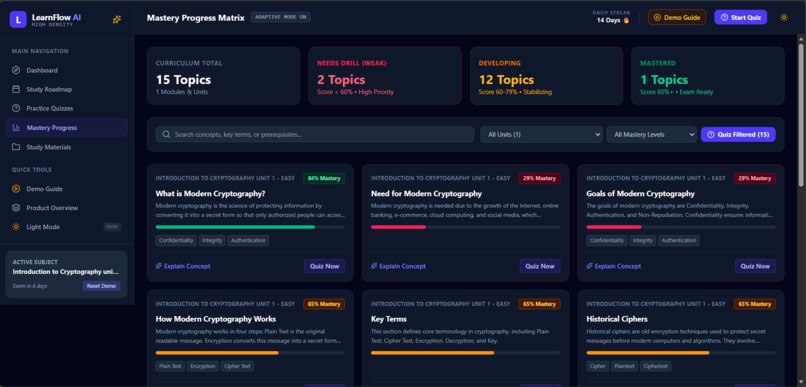
Task: Open Practice Quizzes page
Action: click(66, 108)
